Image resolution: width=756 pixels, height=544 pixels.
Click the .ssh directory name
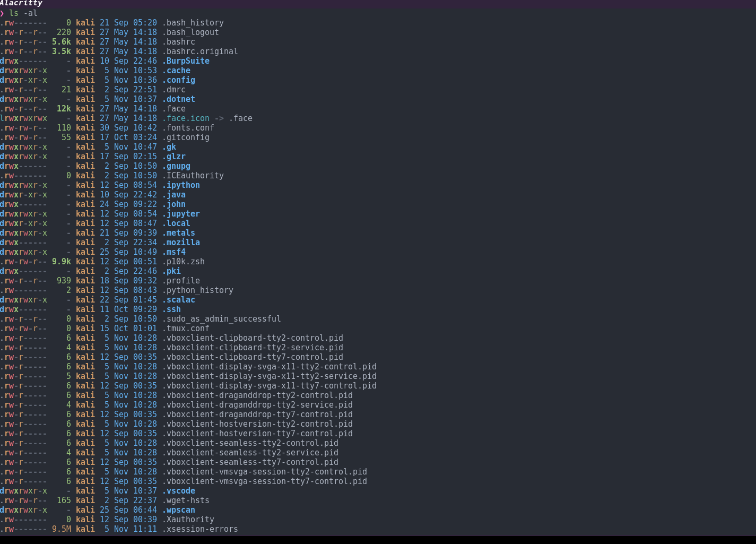coord(171,309)
